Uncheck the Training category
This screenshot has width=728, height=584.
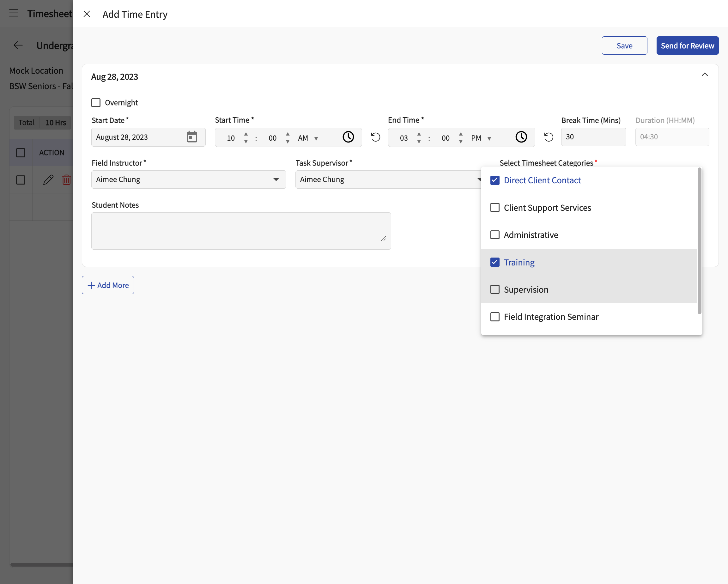[495, 262]
